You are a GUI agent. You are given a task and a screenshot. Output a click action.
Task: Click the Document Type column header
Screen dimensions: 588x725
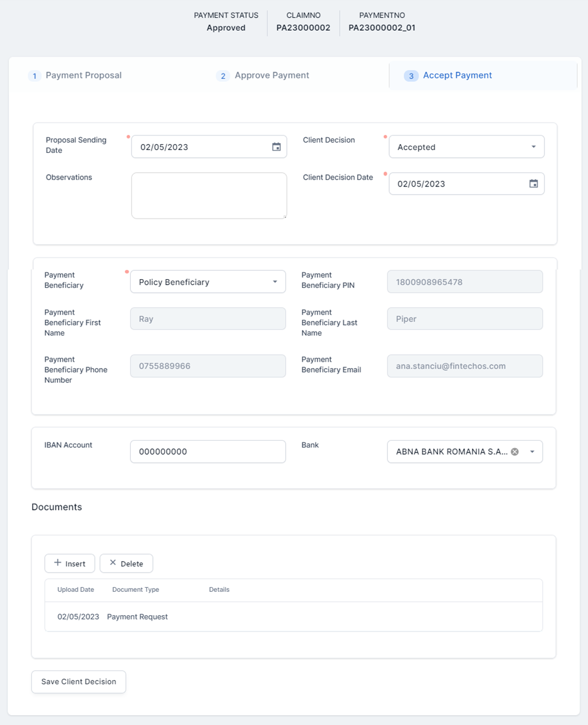click(136, 590)
